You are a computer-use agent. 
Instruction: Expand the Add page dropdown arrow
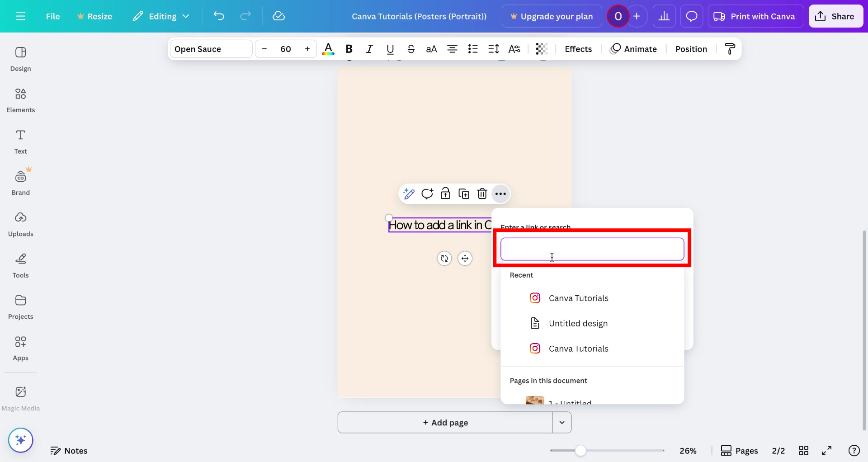(x=561, y=422)
